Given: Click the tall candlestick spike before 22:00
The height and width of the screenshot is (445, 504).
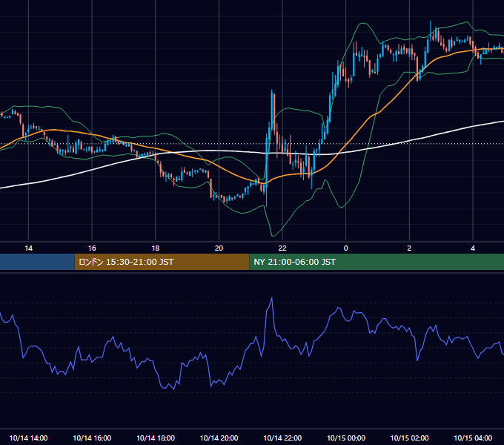Looking at the screenshot, I should pyautogui.click(x=272, y=109).
